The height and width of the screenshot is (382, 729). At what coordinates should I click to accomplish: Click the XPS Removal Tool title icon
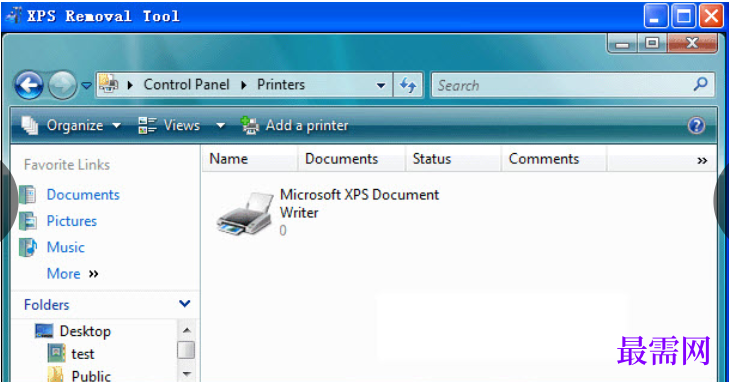point(14,15)
